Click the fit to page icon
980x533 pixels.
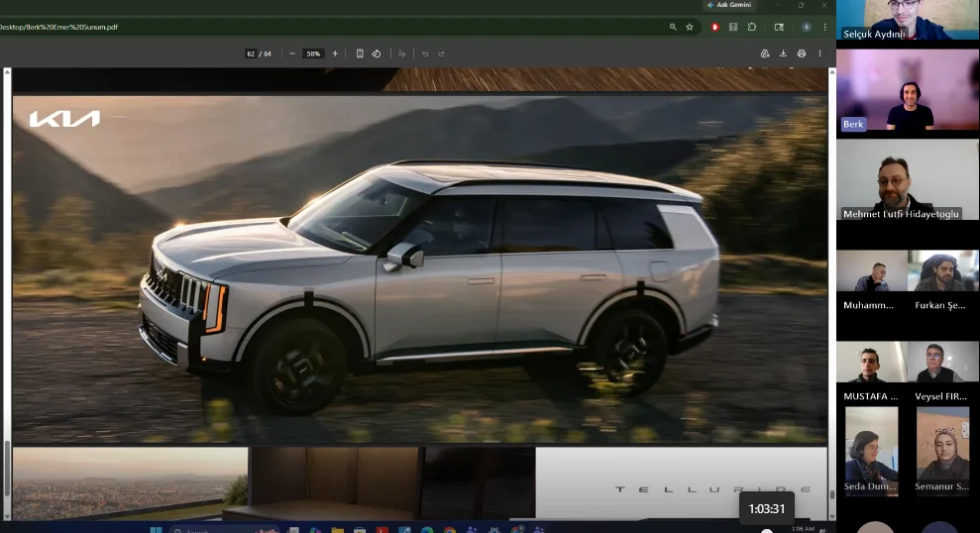tap(360, 53)
